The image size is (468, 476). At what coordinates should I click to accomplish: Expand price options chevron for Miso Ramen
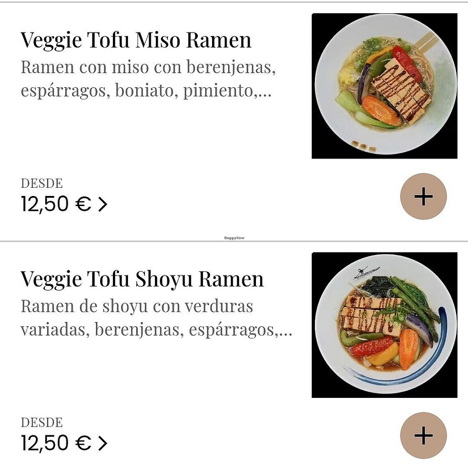tap(103, 205)
